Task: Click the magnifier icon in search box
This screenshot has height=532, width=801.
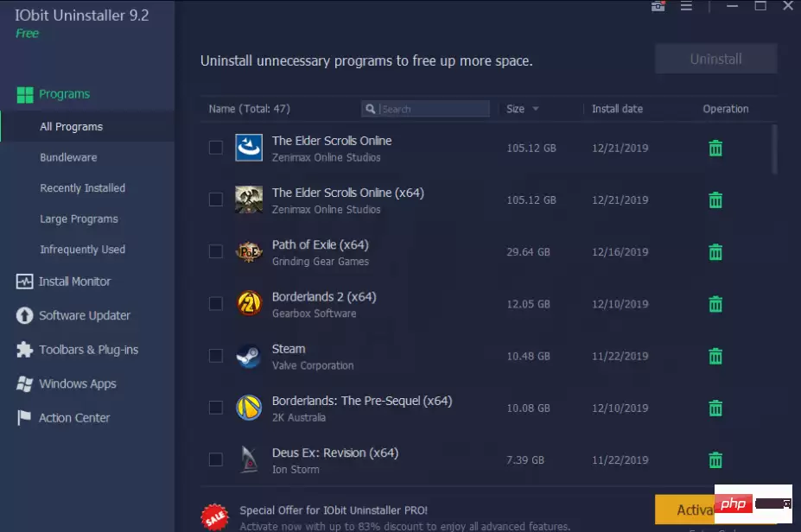Action: click(x=371, y=109)
